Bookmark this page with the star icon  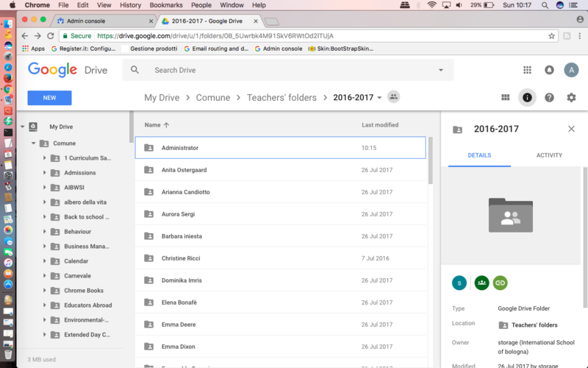click(551, 36)
